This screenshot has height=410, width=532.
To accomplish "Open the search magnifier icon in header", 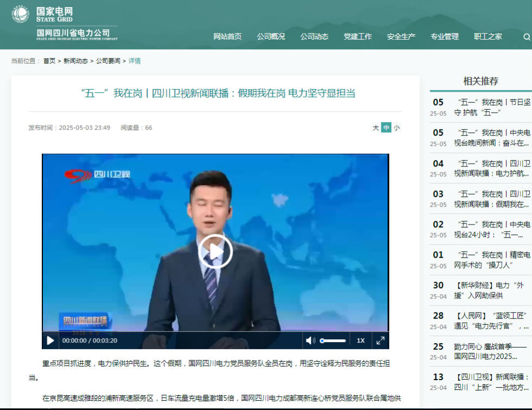I will click(x=527, y=36).
